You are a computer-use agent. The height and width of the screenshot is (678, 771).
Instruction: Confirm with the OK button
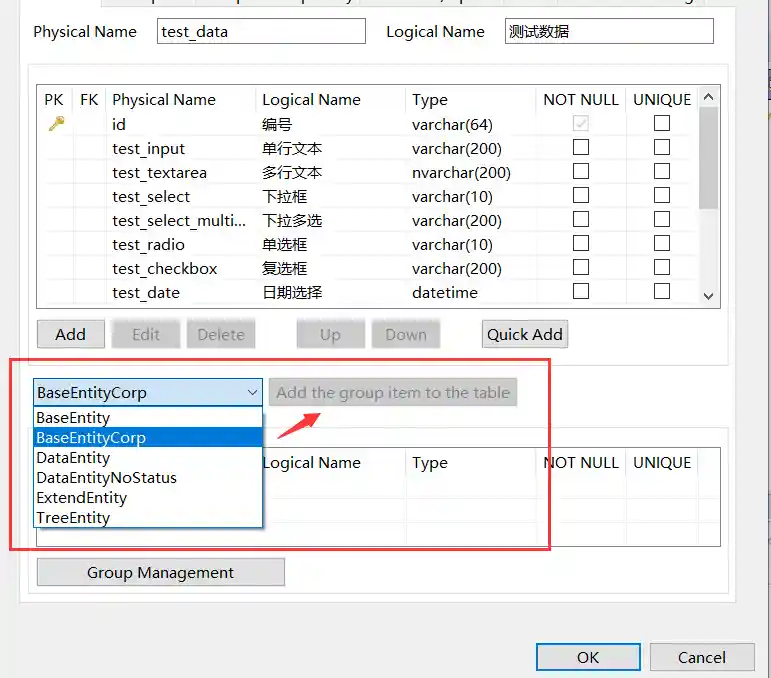(588, 657)
